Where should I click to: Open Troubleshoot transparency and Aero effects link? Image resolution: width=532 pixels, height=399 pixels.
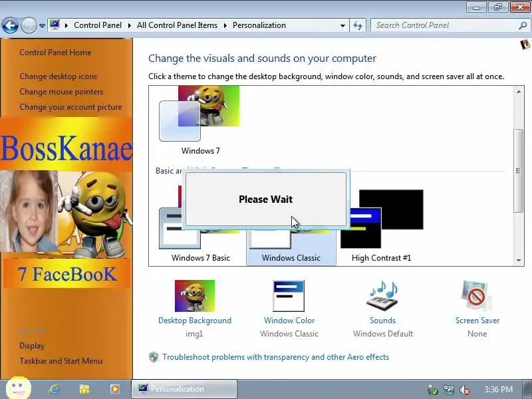275,357
